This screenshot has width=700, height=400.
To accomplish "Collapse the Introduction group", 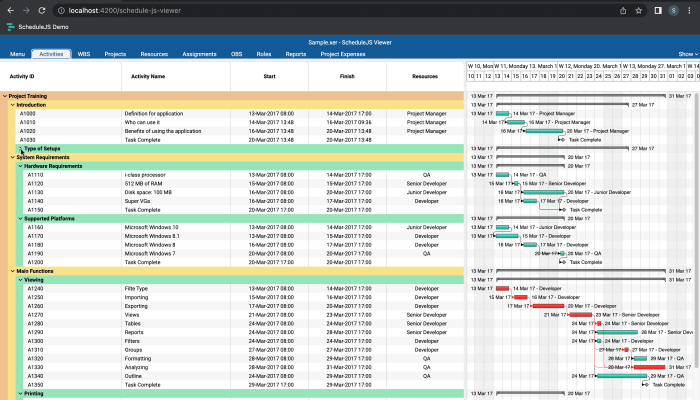I will tap(12, 105).
